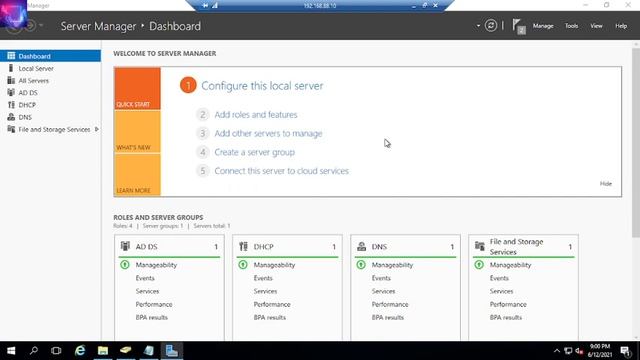Expand File and Storage Services sidebar arrow
The height and width of the screenshot is (360, 640).
pos(97,129)
